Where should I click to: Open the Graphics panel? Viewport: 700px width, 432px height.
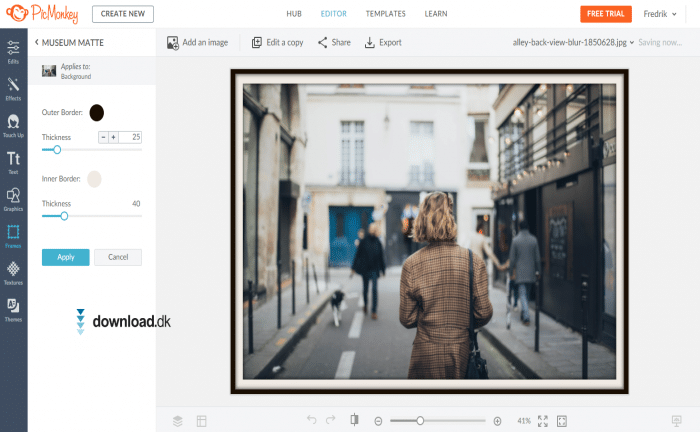tap(13, 200)
